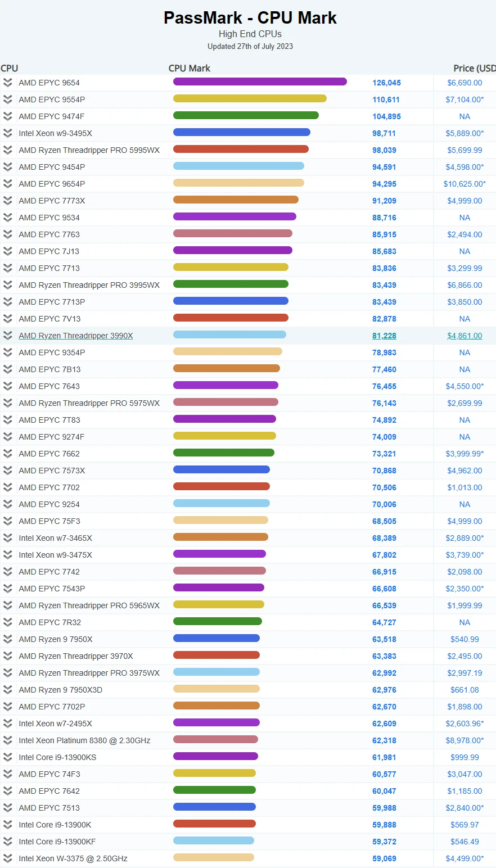The width and height of the screenshot is (496, 868).
Task: Click the blue bar for Xeon w9-3495X
Action: click(242, 132)
